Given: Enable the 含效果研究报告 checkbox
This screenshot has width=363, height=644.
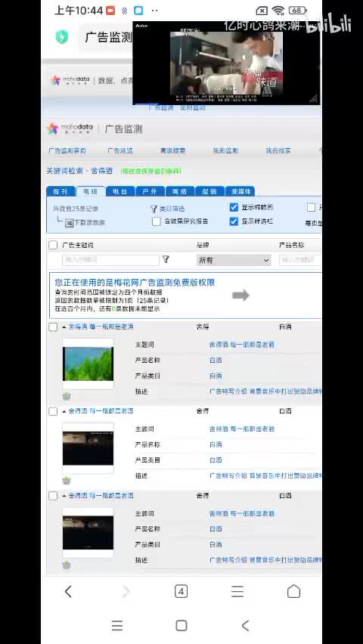Looking at the screenshot, I should (x=157, y=221).
